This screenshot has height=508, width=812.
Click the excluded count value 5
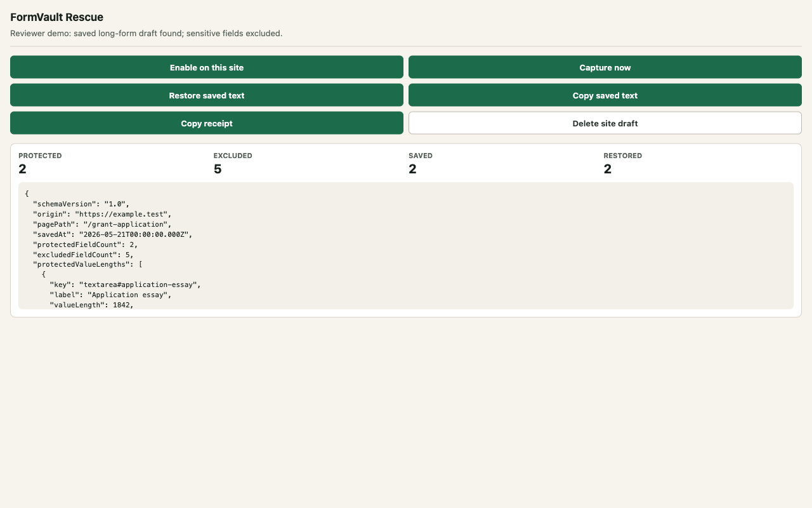[218, 169]
